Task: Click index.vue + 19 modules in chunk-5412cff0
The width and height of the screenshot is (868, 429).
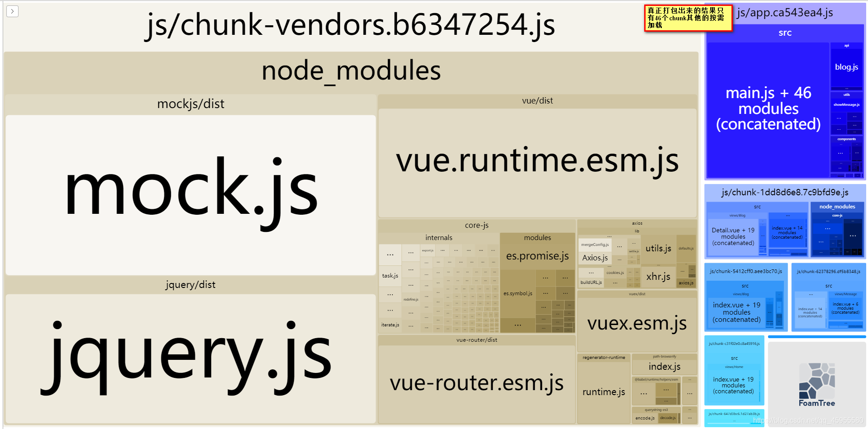Action: pos(736,312)
